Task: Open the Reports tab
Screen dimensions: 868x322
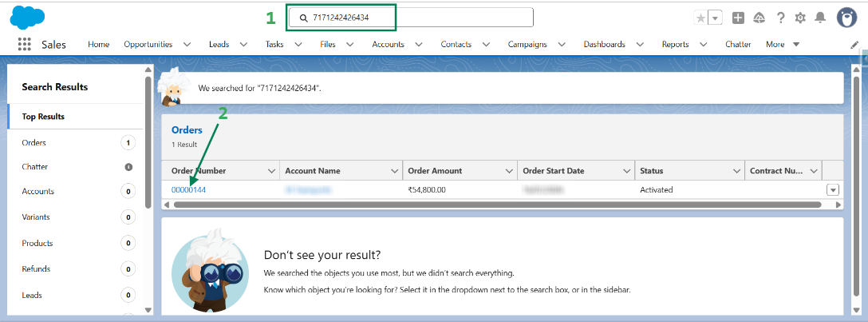Action: [676, 44]
